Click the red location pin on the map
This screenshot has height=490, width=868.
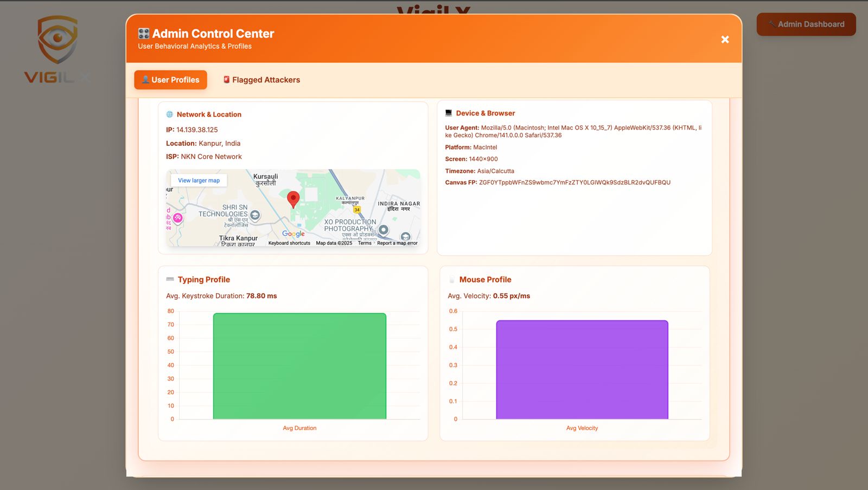point(293,199)
